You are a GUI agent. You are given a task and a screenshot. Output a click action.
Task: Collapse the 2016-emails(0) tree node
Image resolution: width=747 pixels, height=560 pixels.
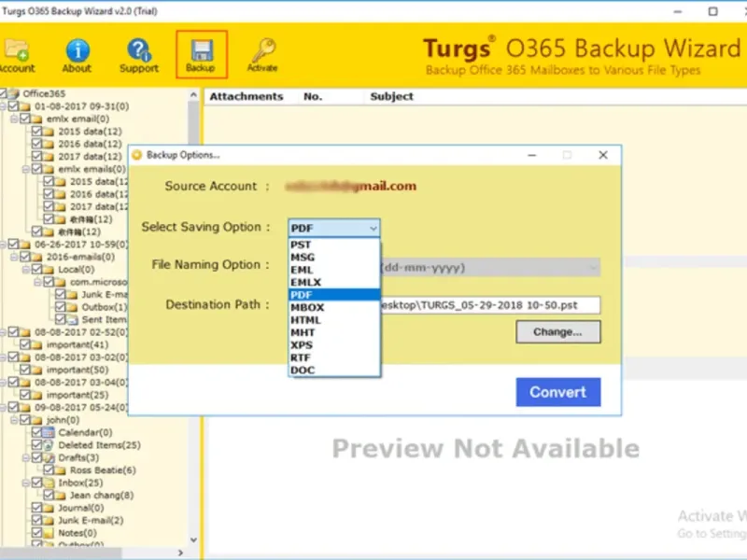pyautogui.click(x=14, y=258)
